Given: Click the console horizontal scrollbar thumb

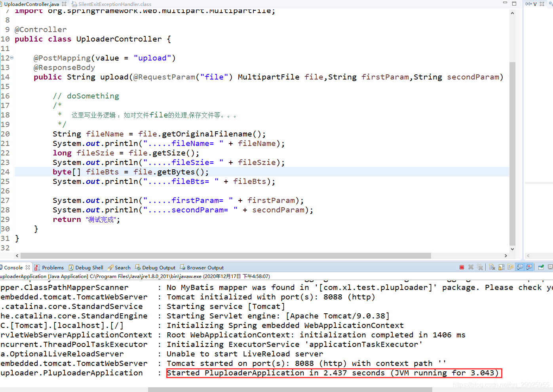Looking at the screenshot, I should 290,390.
